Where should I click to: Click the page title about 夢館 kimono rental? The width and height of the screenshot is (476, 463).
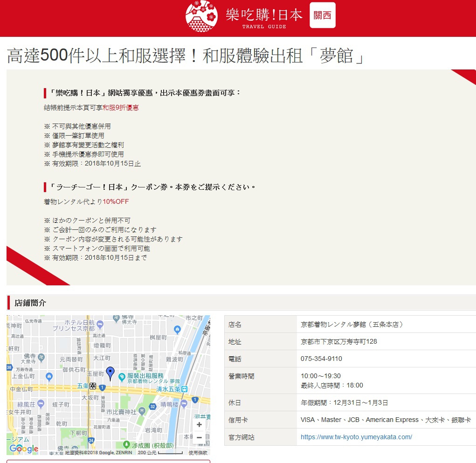point(186,56)
